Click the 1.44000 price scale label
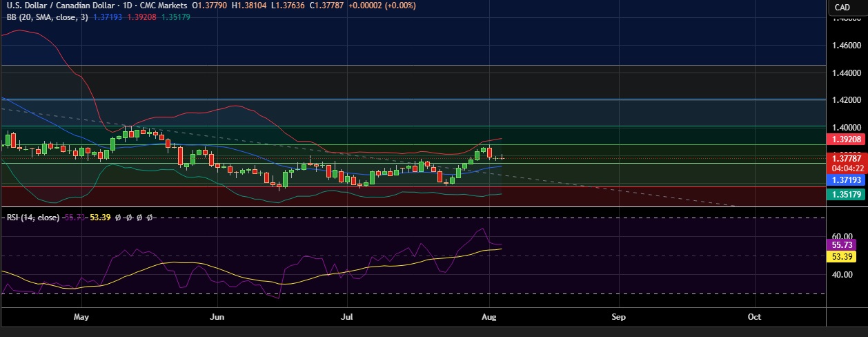The width and height of the screenshot is (868, 337). tap(846, 73)
